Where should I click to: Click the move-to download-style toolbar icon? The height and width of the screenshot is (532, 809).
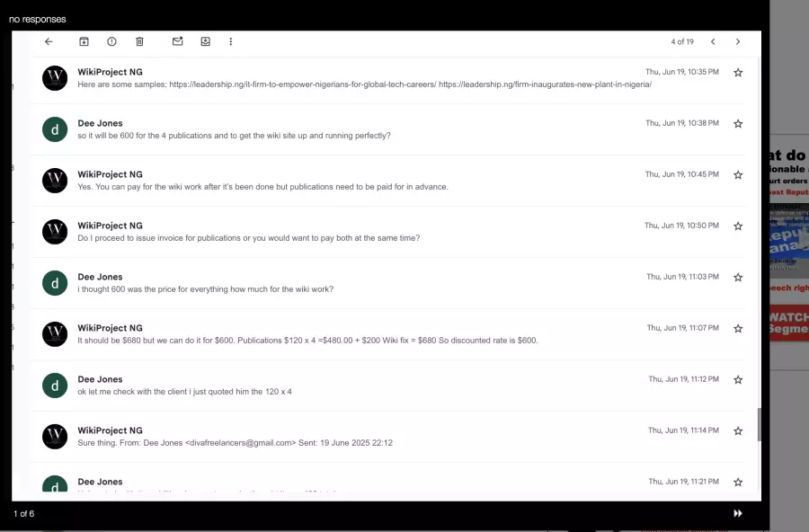pos(205,41)
